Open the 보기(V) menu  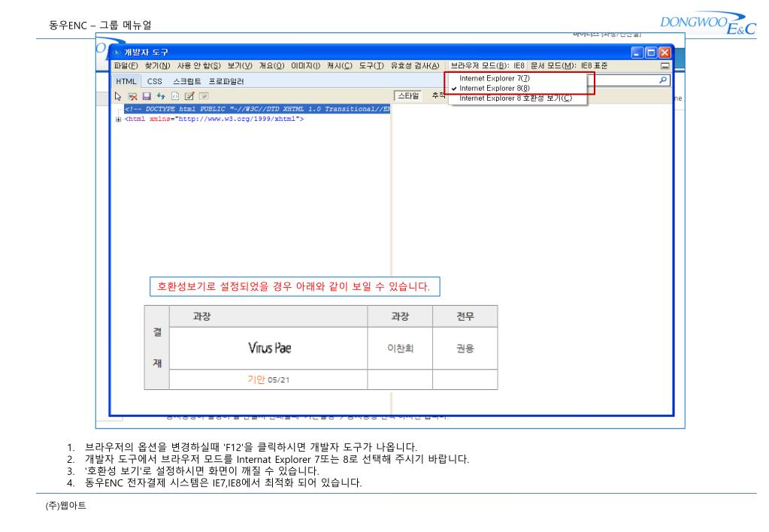[240, 65]
